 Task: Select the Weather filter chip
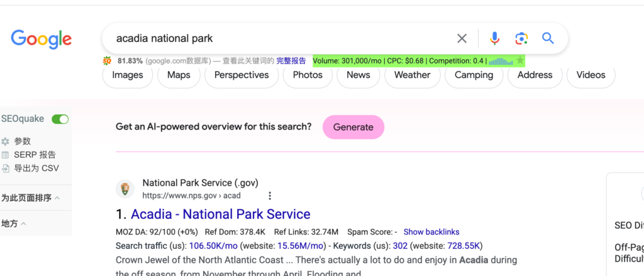click(x=413, y=75)
